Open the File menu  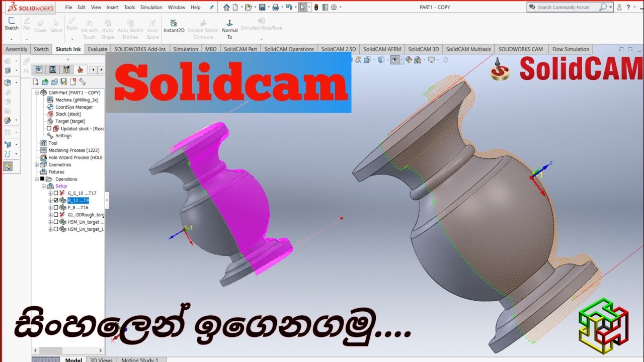click(68, 7)
